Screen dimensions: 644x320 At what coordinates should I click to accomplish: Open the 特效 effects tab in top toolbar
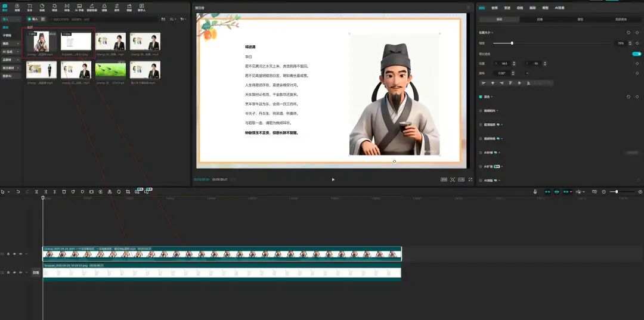pyautogui.click(x=55, y=7)
